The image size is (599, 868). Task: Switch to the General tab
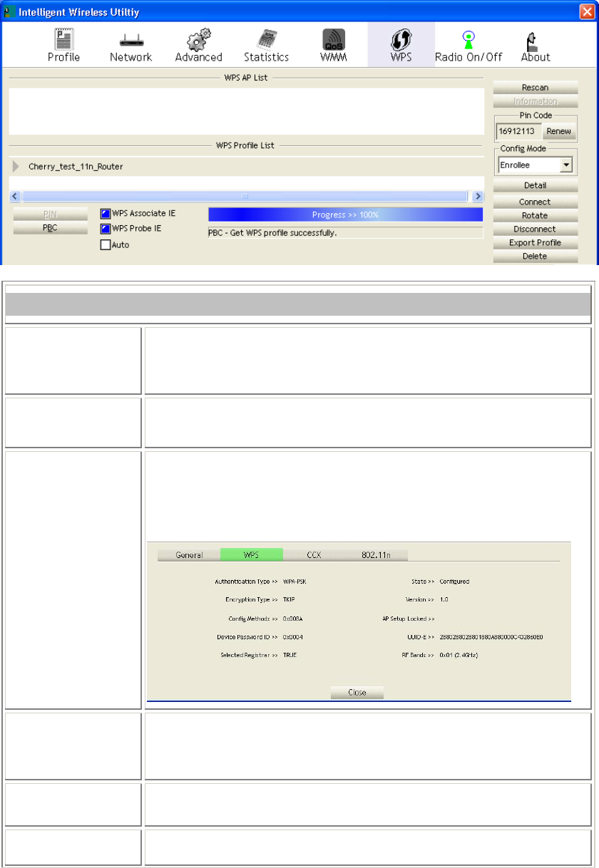189,554
